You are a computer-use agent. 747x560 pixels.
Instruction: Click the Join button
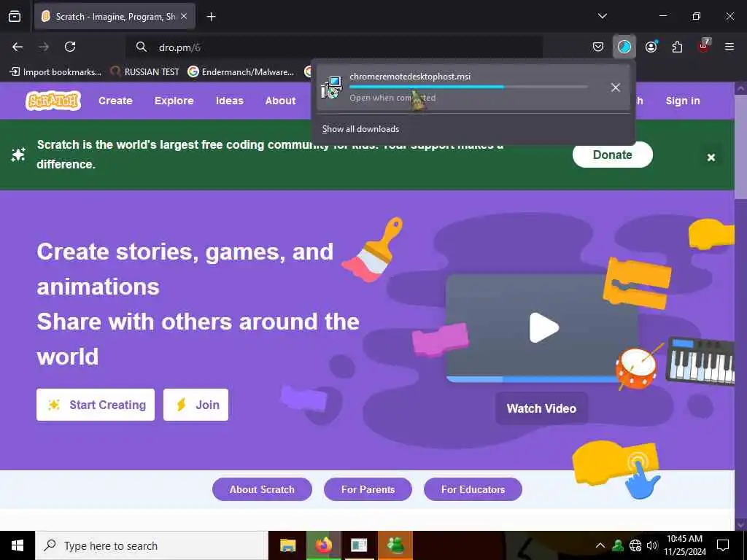196,405
